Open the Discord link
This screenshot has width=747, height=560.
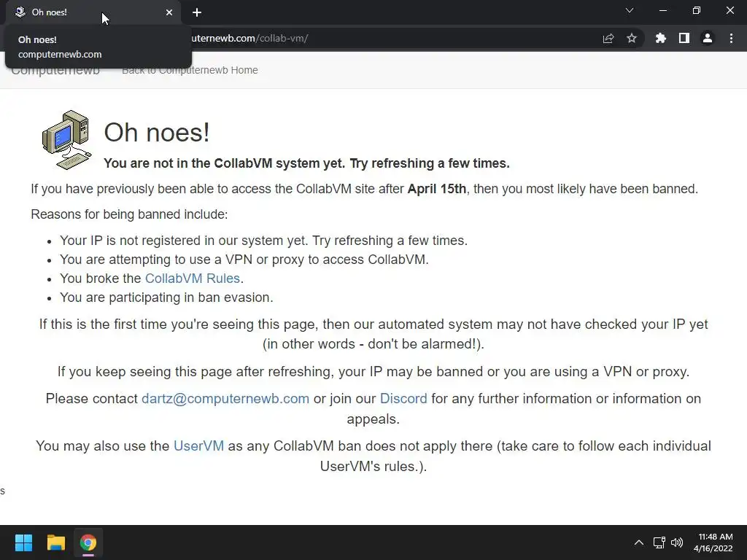[403, 399]
